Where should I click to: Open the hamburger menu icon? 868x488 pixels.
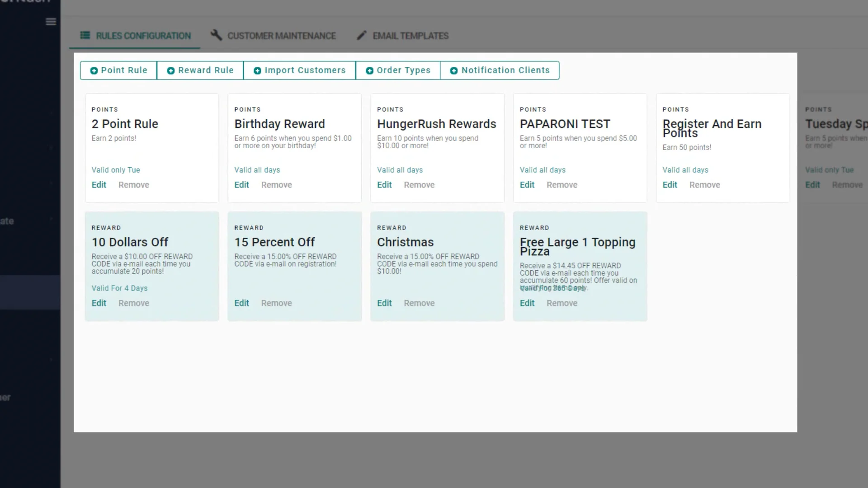[51, 22]
